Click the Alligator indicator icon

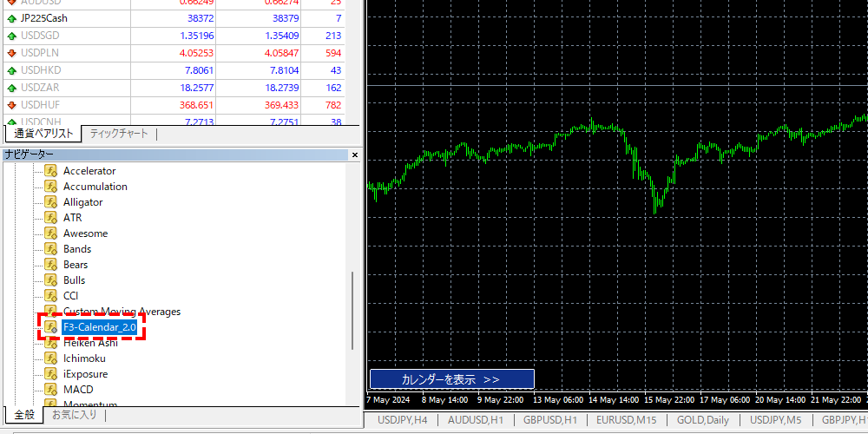[51, 202]
